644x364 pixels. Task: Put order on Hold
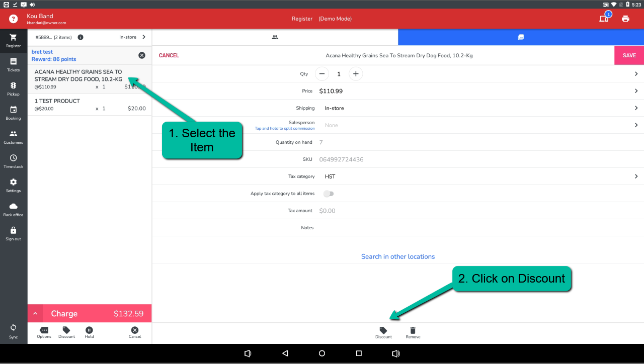[x=89, y=332]
